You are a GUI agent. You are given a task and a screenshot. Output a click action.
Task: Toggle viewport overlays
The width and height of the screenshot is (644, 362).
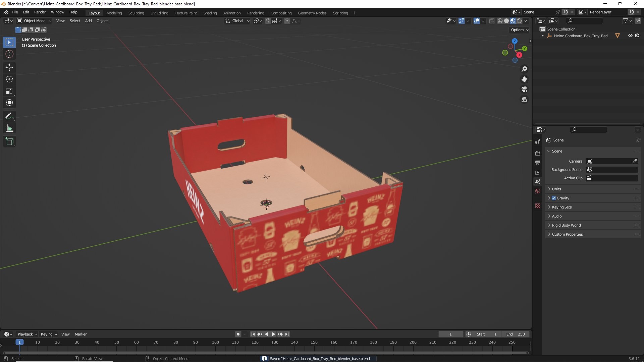(x=477, y=21)
